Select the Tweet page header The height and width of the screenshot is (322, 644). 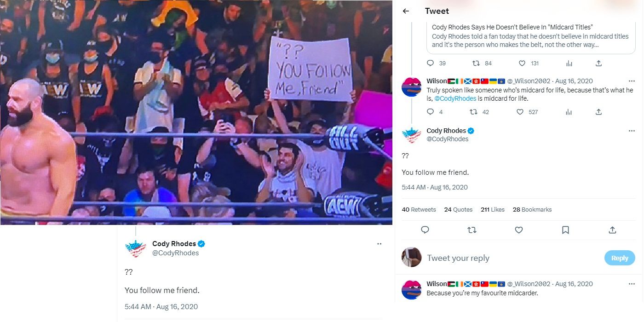click(437, 11)
